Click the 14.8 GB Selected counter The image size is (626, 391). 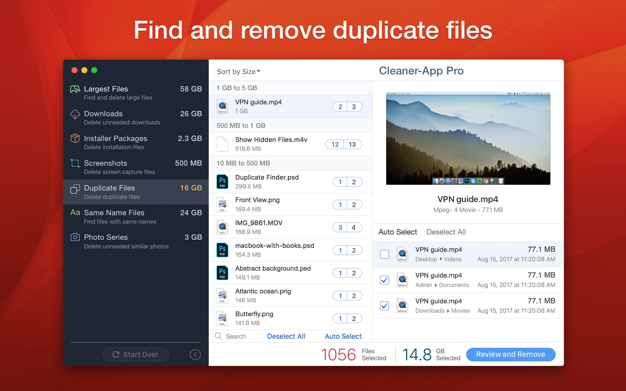click(431, 354)
